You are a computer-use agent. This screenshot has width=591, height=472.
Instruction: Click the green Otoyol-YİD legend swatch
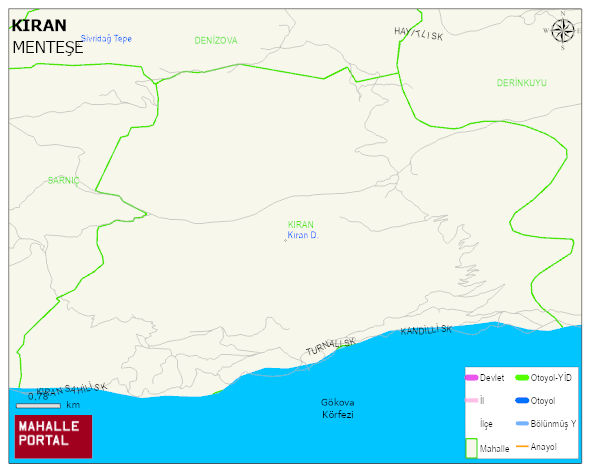pyautogui.click(x=522, y=377)
